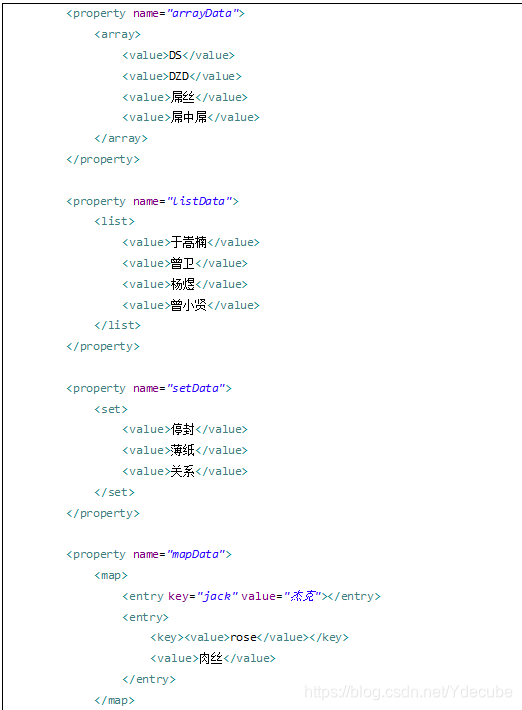Select the value line containing 曾卫
522x710 pixels.
click(185, 263)
